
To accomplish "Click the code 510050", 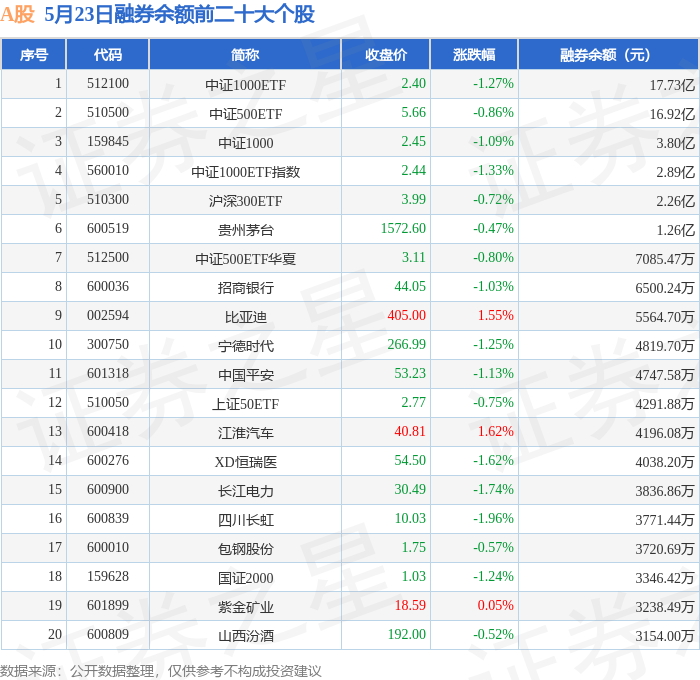I will [108, 403].
